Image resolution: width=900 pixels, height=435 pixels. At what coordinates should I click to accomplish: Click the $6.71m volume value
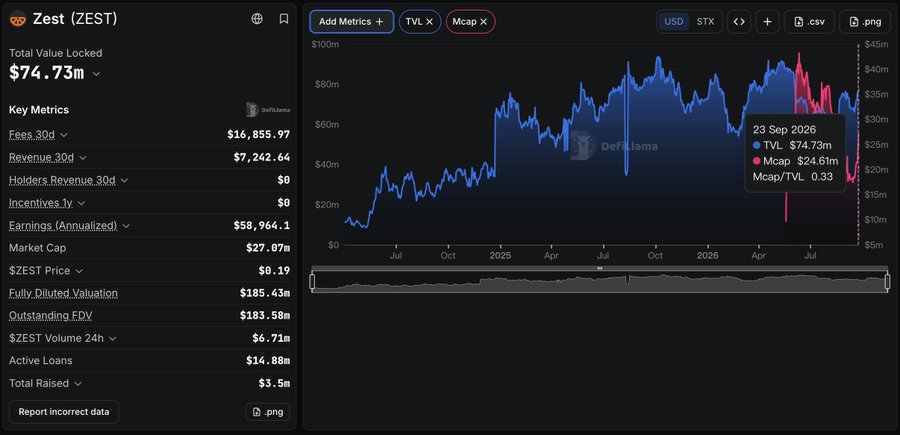[271, 339]
